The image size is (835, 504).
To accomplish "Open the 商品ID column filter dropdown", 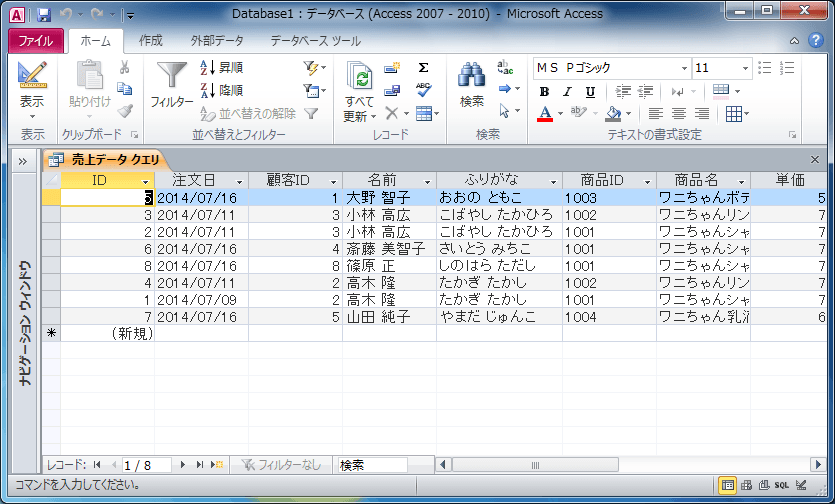I will [647, 182].
